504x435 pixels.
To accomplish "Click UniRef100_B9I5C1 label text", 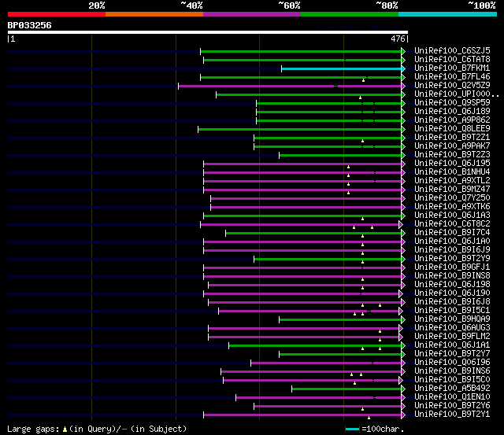I will (x=452, y=311).
